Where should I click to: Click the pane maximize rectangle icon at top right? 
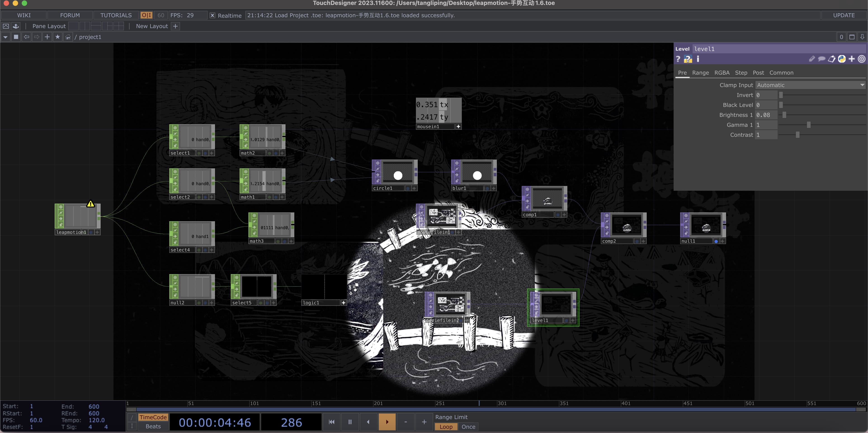coord(852,37)
